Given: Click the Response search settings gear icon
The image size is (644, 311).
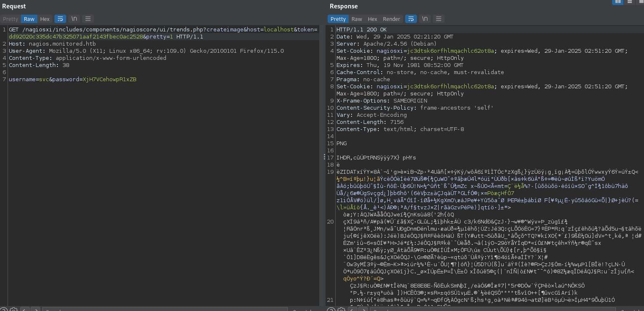Looking at the screenshot, I should click(x=341, y=310).
